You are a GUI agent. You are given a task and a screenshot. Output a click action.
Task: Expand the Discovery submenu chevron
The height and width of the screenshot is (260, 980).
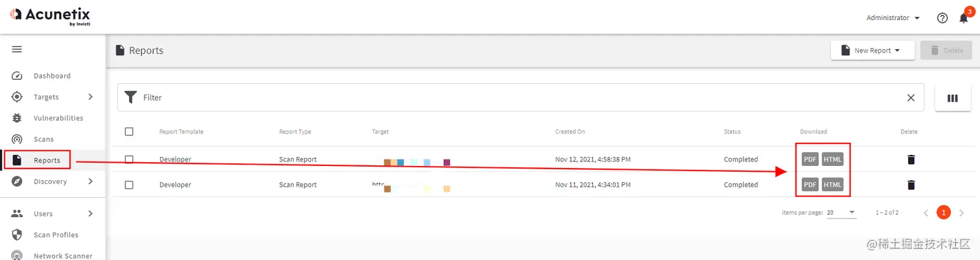coord(90,182)
